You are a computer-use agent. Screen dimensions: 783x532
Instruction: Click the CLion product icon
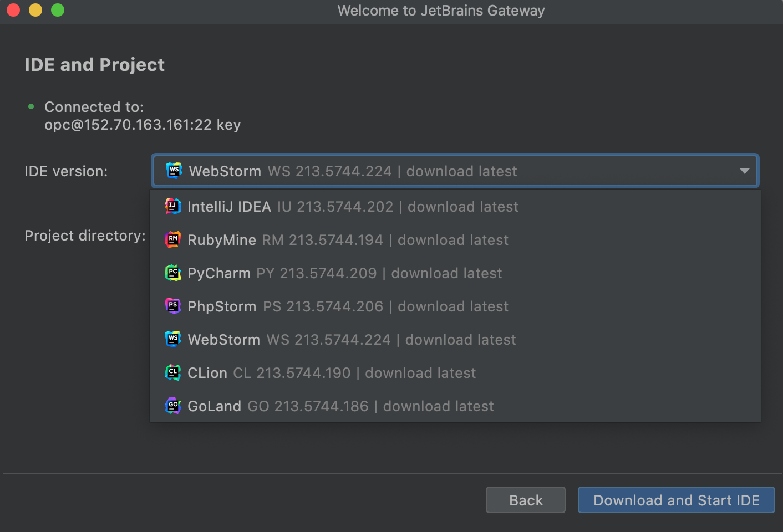[x=173, y=372]
